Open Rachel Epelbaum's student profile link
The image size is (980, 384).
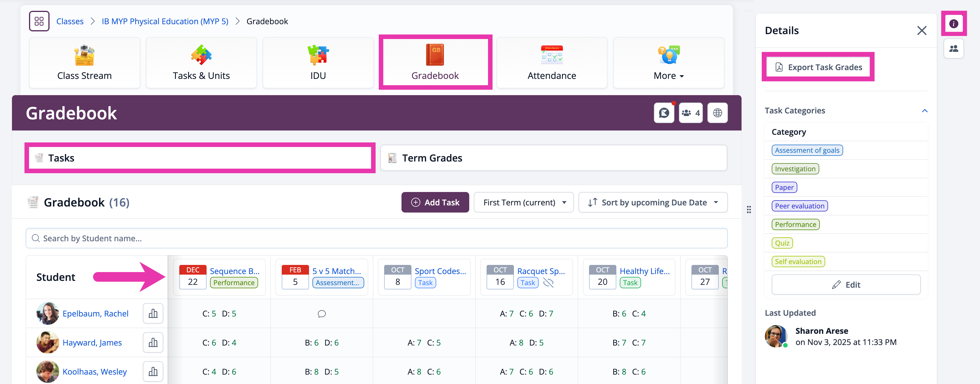[x=96, y=314]
